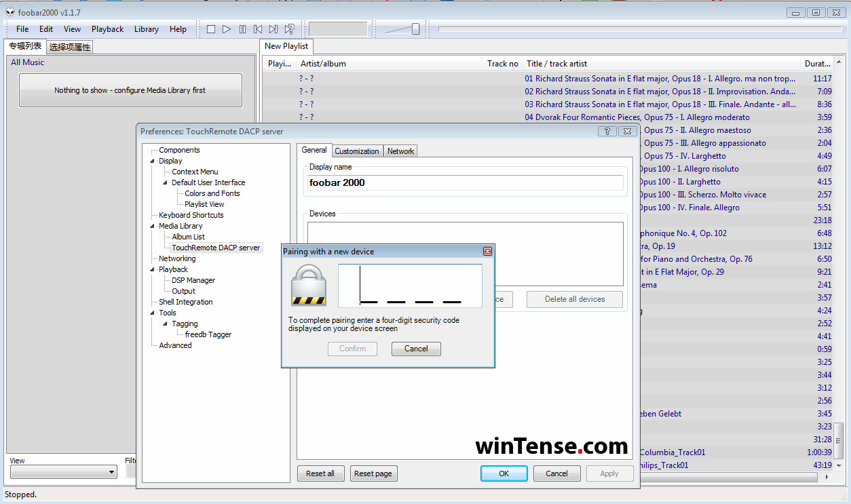
Task: Close the Pairing with a new device dialog
Action: pyautogui.click(x=487, y=252)
